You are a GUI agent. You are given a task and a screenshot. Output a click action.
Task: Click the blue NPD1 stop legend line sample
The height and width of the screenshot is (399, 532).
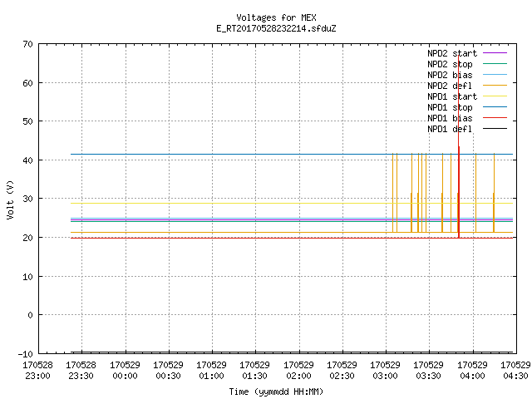pos(495,107)
